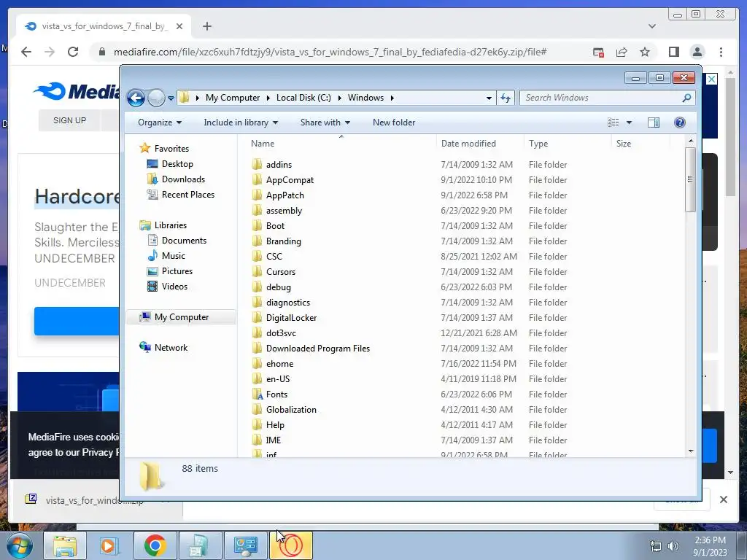
Task: Share this page from Chrome toolbar
Action: point(622,52)
